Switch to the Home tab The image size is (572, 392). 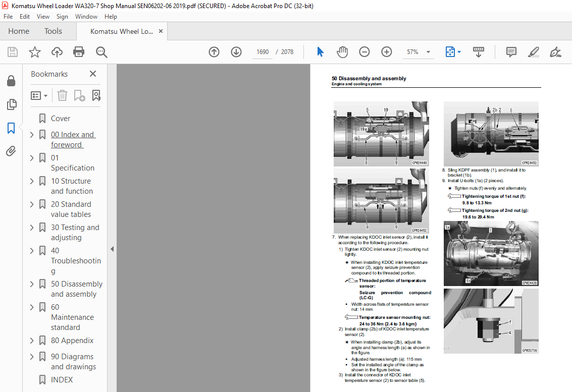click(x=19, y=31)
